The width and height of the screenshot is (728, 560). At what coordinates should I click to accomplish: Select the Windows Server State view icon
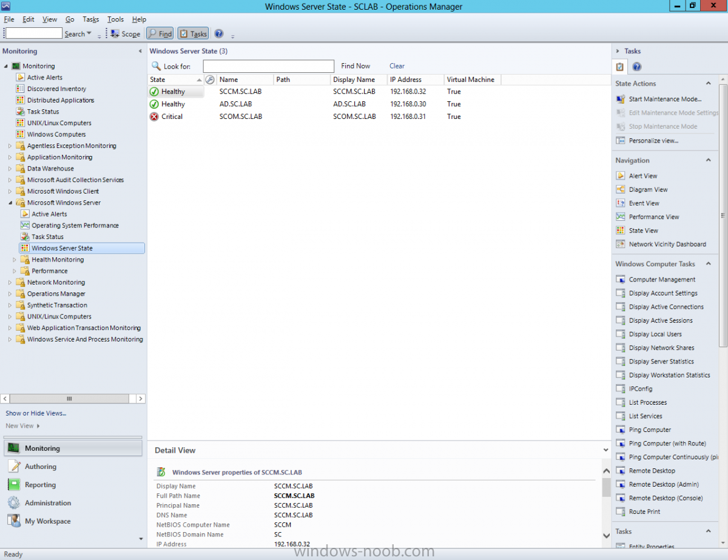click(25, 248)
